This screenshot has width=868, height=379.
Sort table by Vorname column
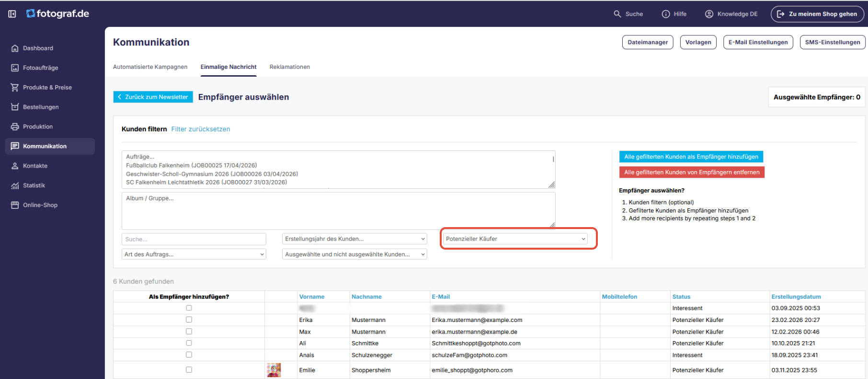(312, 297)
